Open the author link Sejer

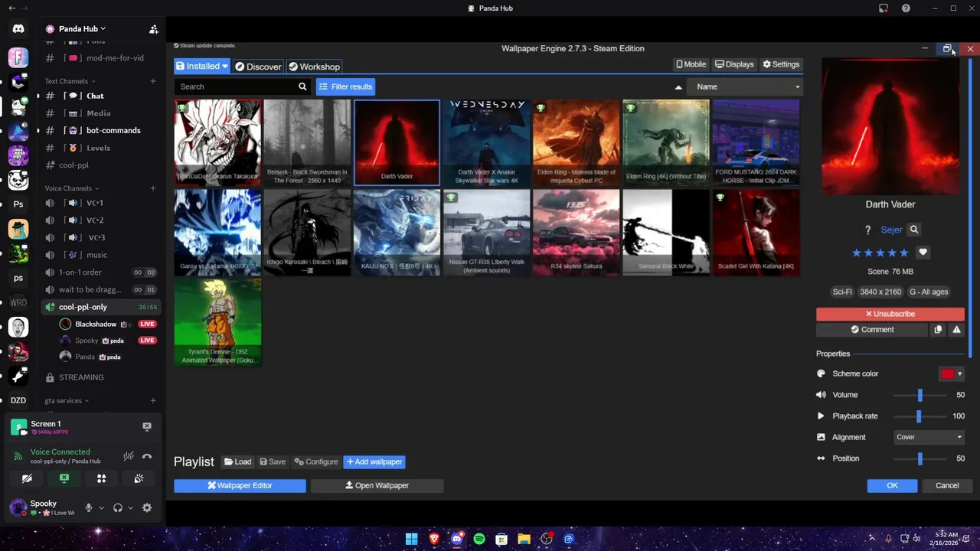[891, 230]
